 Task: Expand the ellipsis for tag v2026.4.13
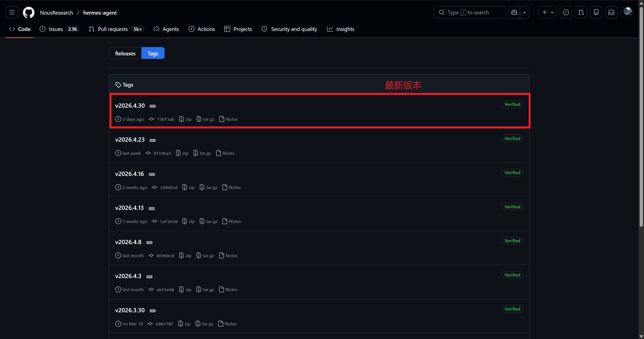152,209
